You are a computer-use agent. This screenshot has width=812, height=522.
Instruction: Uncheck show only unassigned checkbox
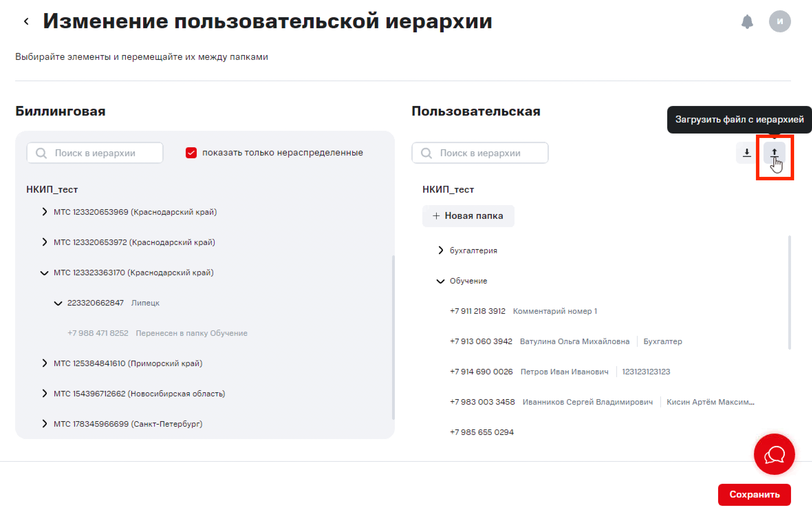click(191, 153)
